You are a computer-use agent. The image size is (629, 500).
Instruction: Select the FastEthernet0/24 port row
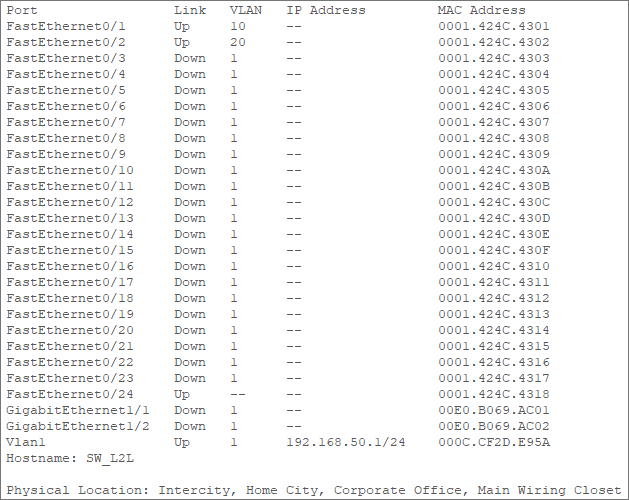pyautogui.click(x=278, y=394)
